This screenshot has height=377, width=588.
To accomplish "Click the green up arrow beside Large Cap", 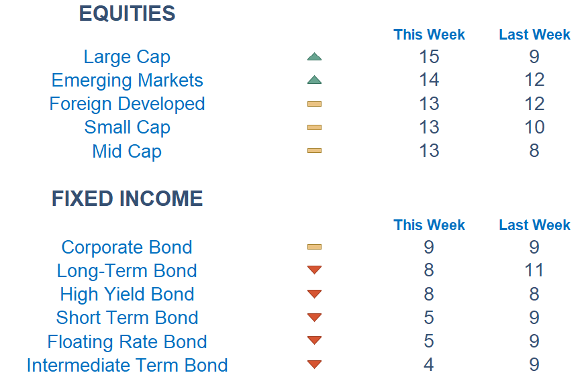I will (x=314, y=56).
